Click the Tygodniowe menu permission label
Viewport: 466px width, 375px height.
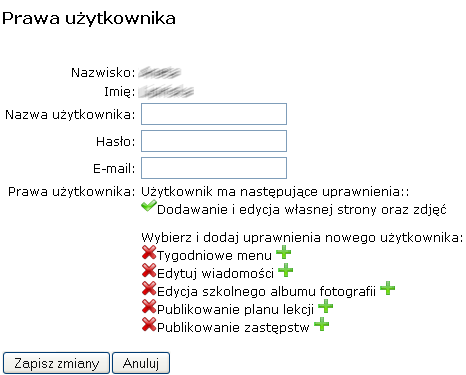point(214,256)
